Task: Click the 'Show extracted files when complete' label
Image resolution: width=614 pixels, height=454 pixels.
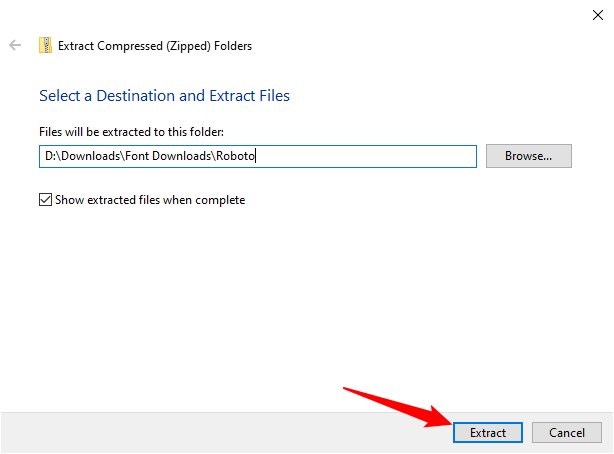Action: [149, 200]
